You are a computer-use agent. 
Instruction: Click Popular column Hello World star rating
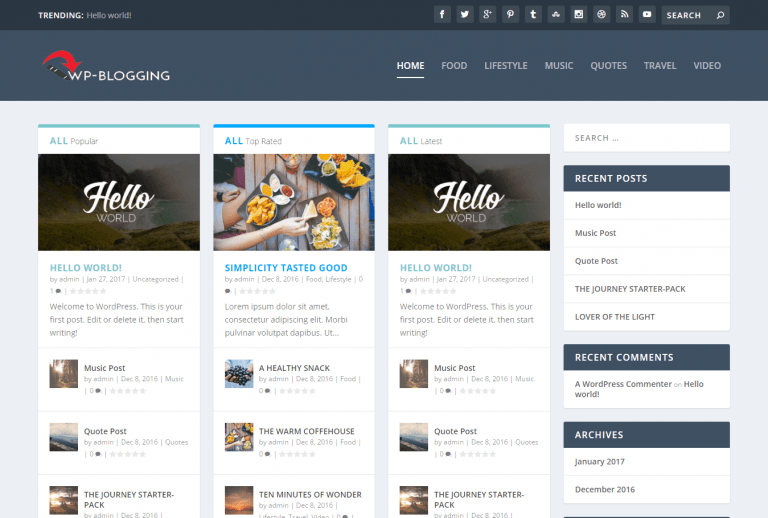point(88,291)
